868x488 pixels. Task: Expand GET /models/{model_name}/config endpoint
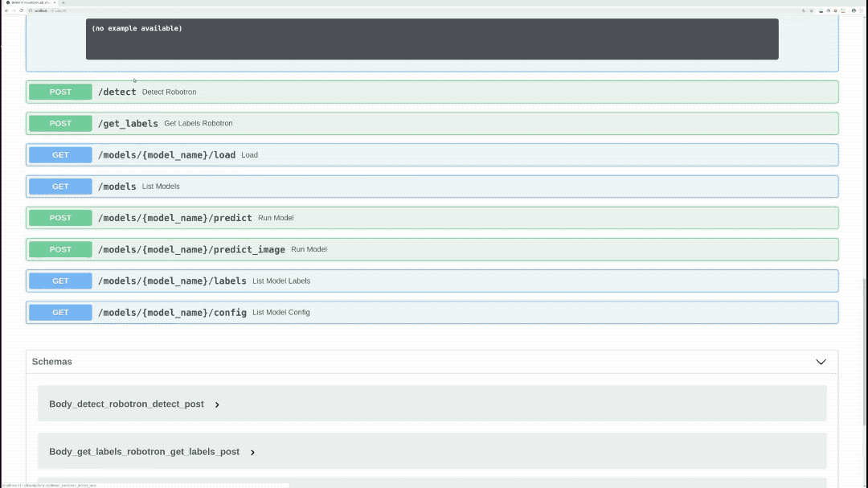click(432, 313)
